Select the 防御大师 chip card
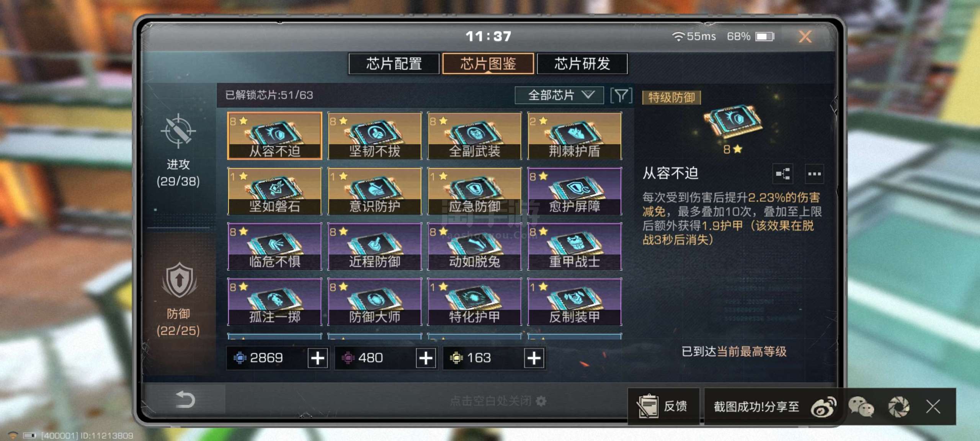980x441 pixels. (375, 302)
